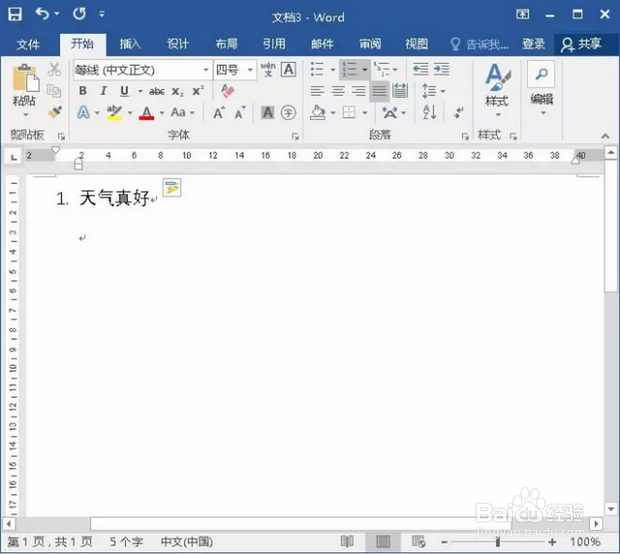Click the Redo/Repeat arrow icon
The image size is (620, 554).
[79, 14]
